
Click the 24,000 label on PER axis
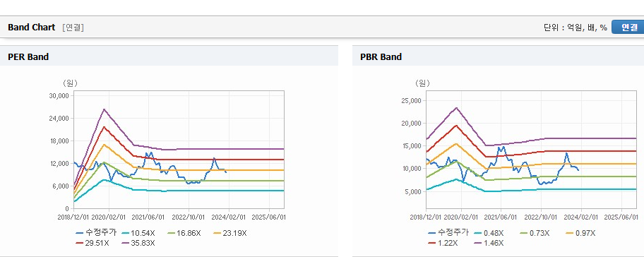pos(60,118)
